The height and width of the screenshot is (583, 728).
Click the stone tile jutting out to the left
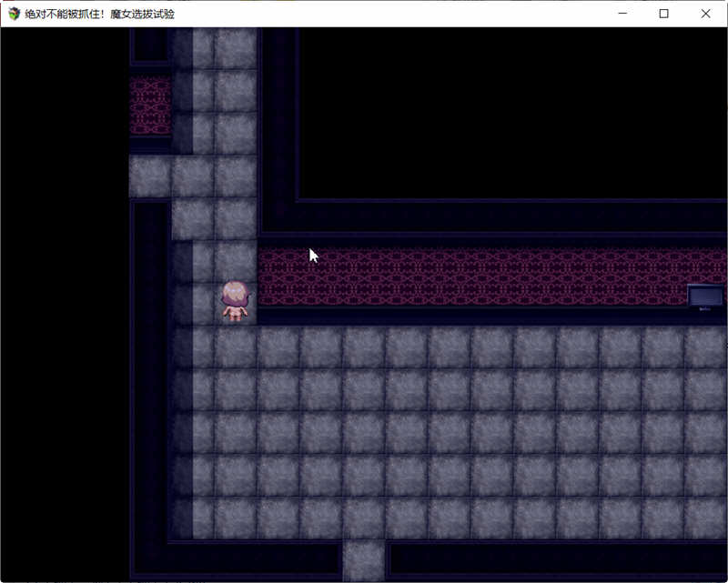pos(149,176)
